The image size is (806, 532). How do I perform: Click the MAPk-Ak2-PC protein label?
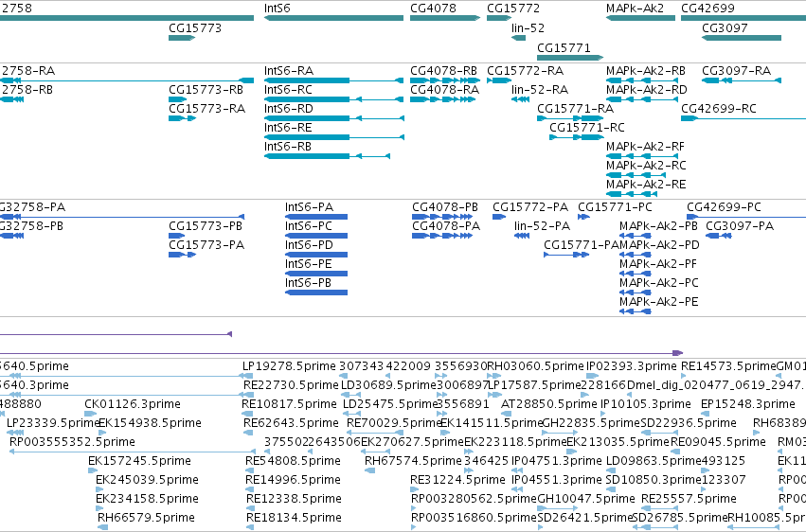[x=659, y=283]
